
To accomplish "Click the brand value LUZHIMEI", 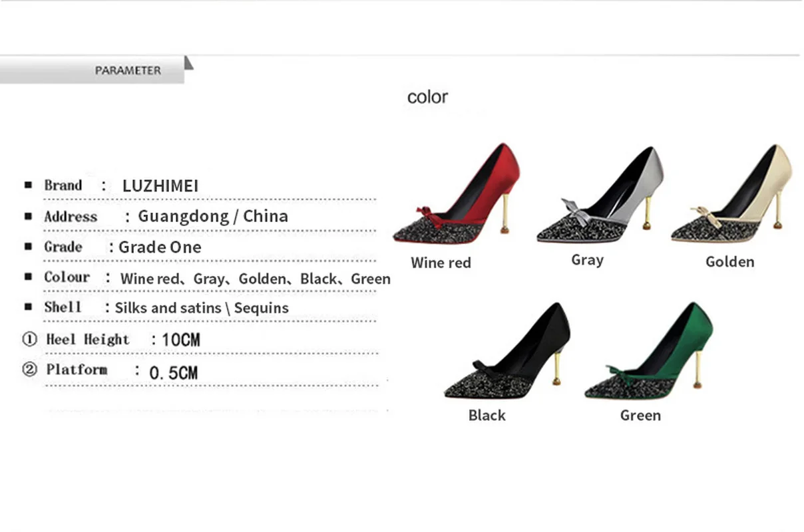I will click(160, 186).
